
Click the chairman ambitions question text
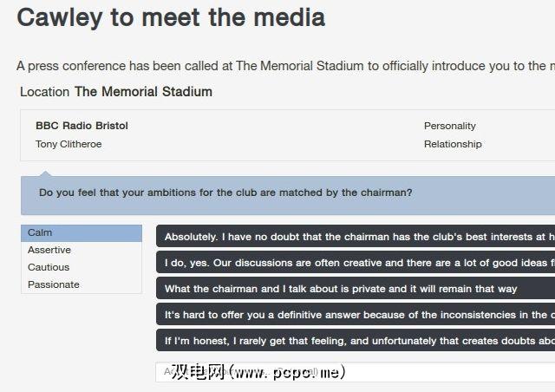[225, 193]
